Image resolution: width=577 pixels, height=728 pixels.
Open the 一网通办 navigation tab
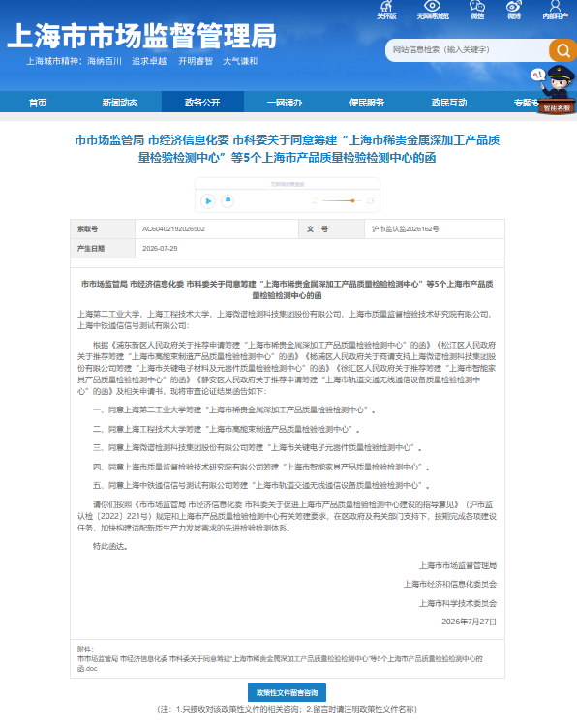pyautogui.click(x=285, y=103)
